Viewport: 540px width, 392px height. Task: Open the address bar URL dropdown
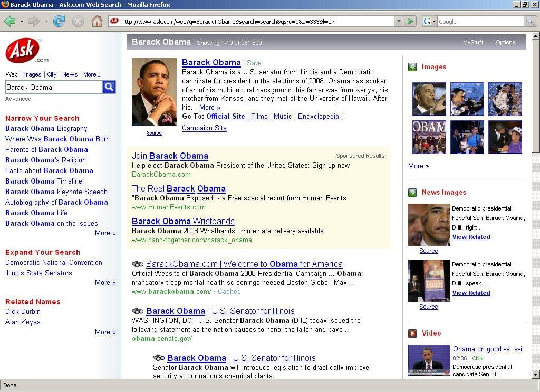399,21
